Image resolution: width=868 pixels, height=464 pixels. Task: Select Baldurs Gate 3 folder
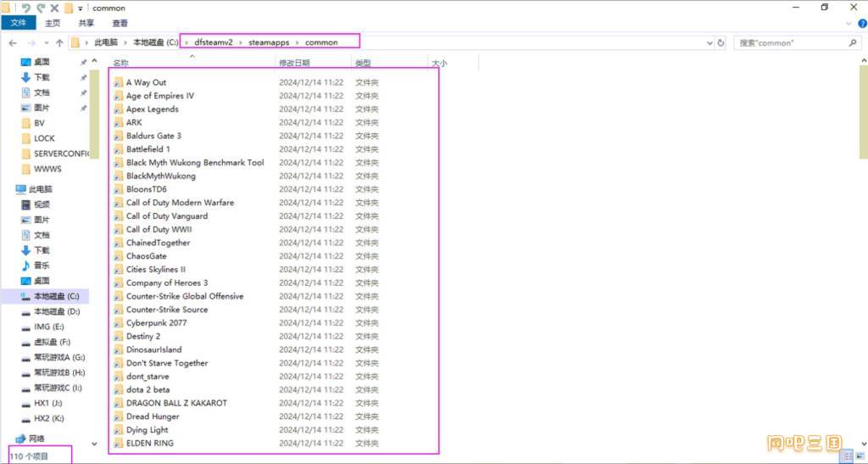(x=154, y=136)
